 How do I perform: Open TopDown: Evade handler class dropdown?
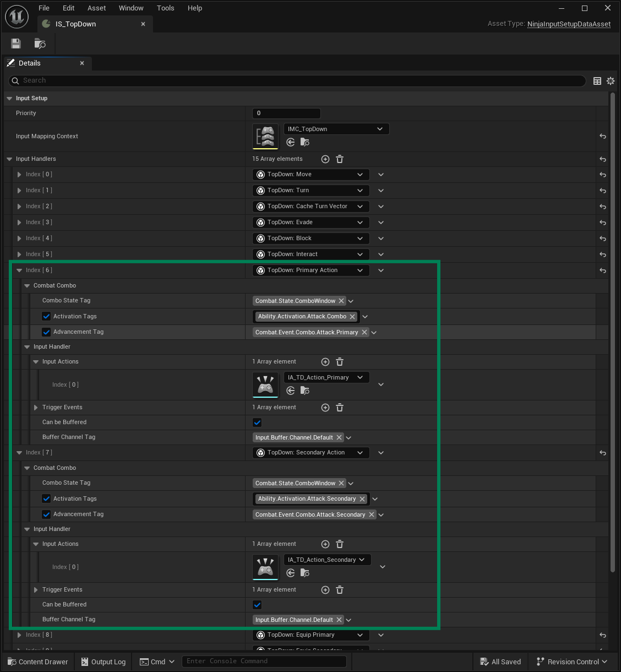[311, 223]
